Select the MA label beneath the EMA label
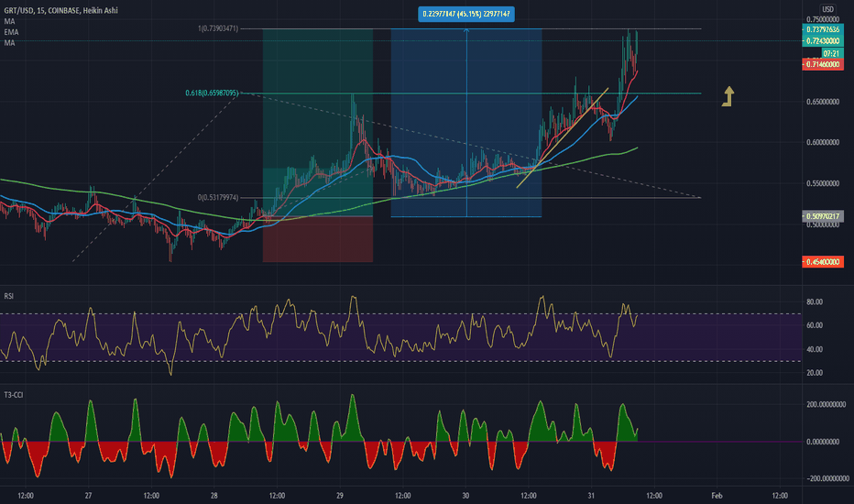This screenshot has width=854, height=504. (9, 43)
